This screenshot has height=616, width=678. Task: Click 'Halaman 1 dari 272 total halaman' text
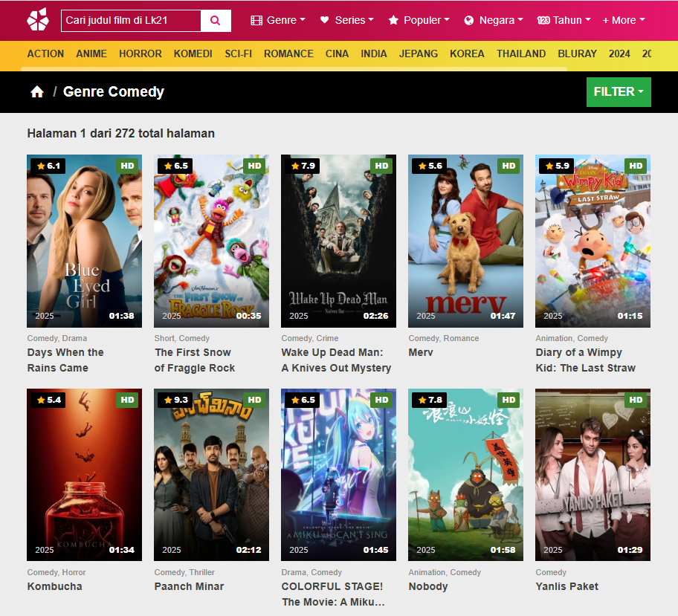click(x=120, y=133)
